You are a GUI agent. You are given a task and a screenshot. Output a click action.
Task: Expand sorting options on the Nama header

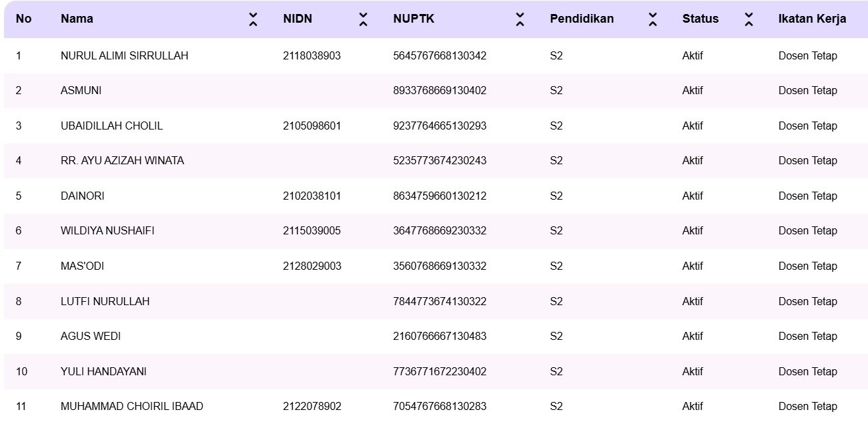254,19
